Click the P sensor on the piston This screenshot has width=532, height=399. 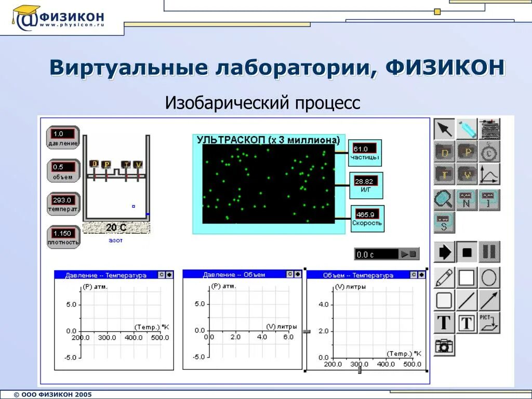coord(107,165)
